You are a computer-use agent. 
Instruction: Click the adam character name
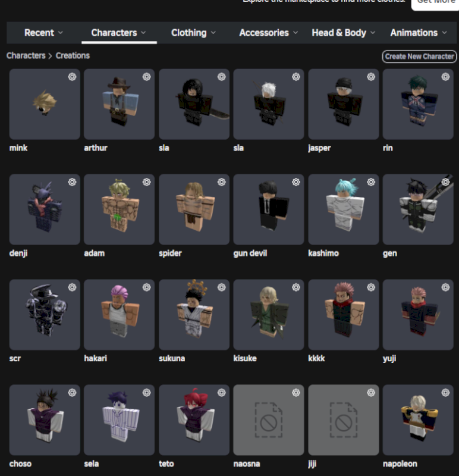point(95,253)
